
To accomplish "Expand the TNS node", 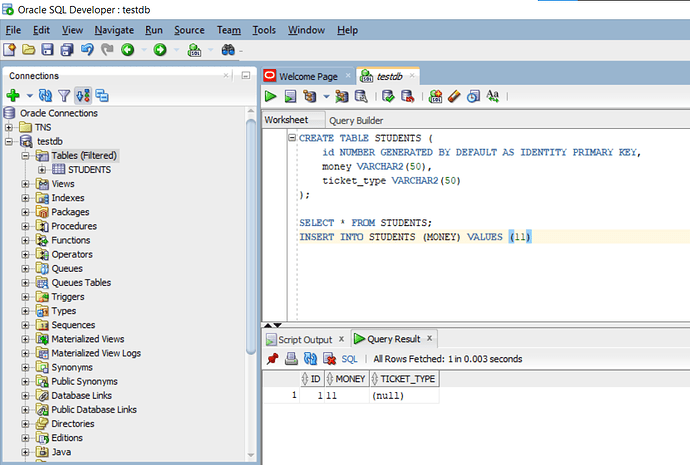I will 9,128.
